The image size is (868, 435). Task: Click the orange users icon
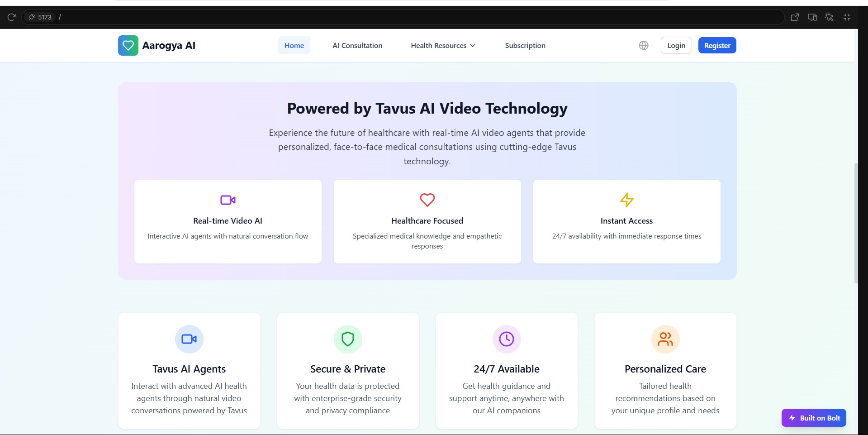(x=665, y=339)
